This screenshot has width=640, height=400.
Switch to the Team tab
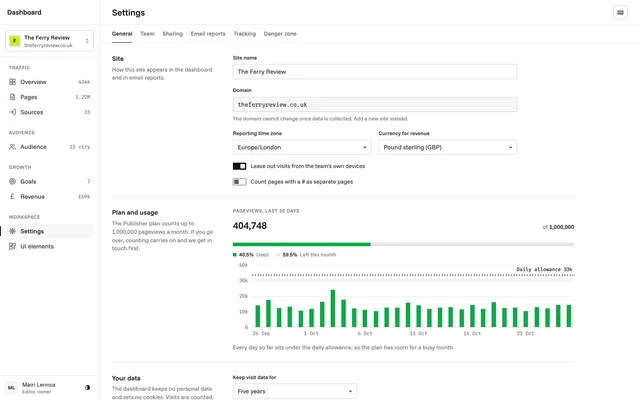[147, 34]
